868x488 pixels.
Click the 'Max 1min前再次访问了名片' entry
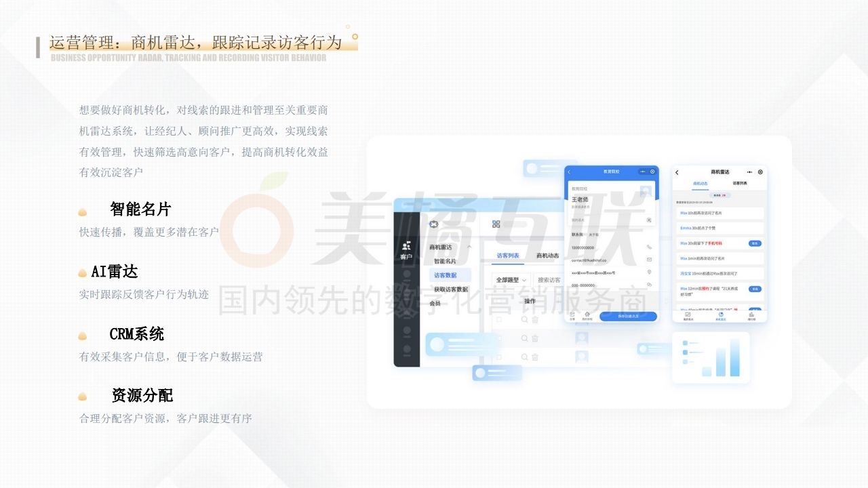click(720, 258)
